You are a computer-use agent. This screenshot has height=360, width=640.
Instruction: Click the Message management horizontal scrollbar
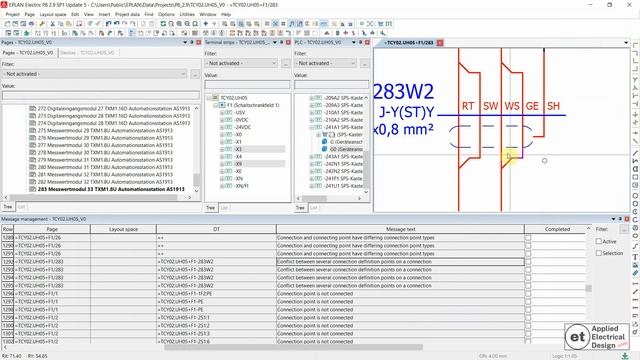(x=293, y=347)
